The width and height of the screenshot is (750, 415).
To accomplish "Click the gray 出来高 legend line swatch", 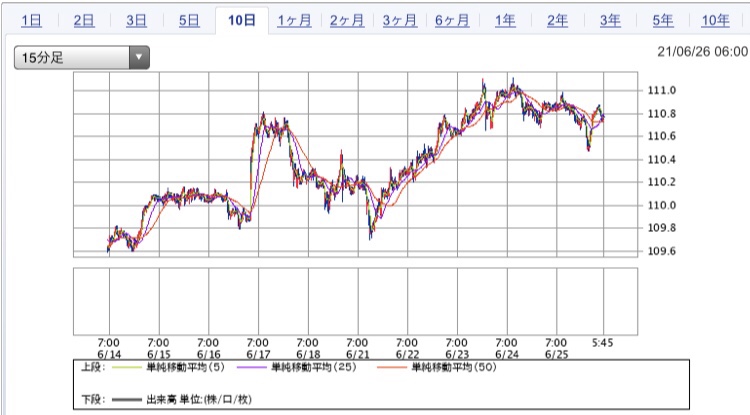I will coord(127,400).
